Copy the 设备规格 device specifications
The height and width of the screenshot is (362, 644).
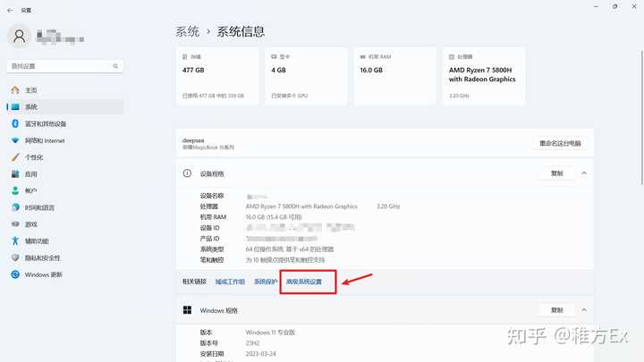point(556,173)
